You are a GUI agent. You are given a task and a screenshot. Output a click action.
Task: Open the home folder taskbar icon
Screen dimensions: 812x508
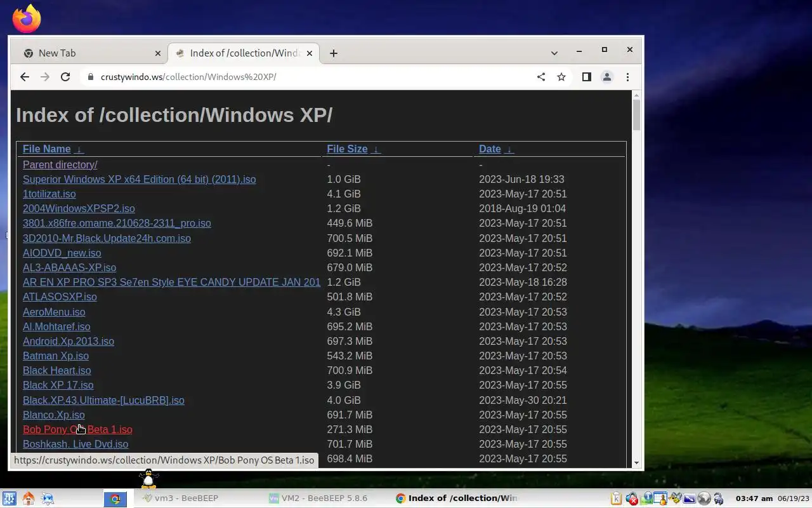pos(28,498)
